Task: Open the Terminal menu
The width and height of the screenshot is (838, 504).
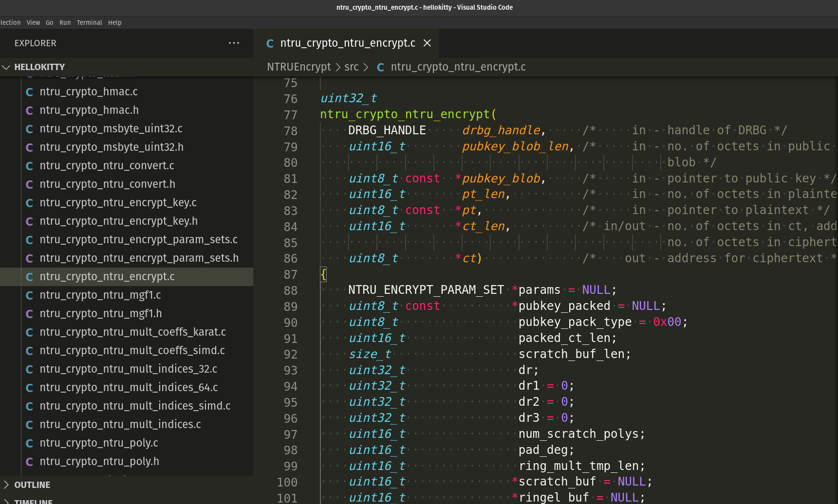Action: coord(89,22)
